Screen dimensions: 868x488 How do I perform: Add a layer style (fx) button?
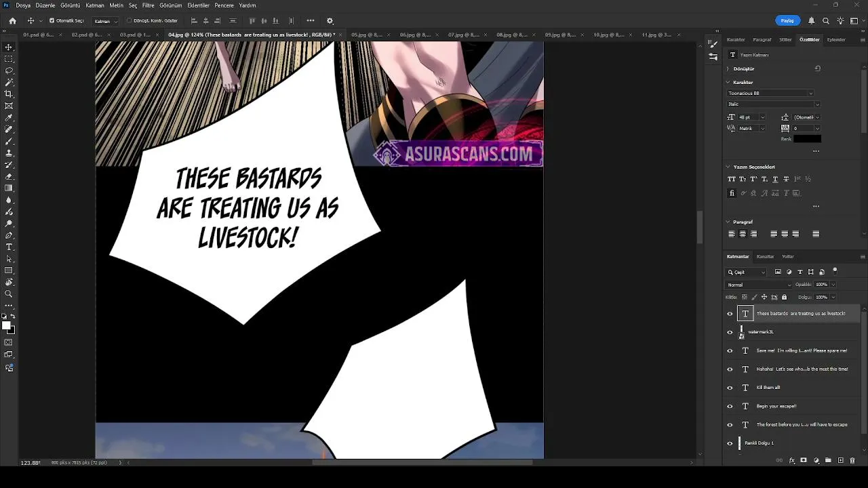(x=792, y=461)
